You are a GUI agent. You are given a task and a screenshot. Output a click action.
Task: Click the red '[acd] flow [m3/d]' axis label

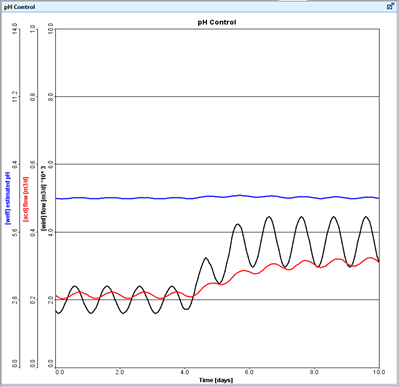coord(26,199)
